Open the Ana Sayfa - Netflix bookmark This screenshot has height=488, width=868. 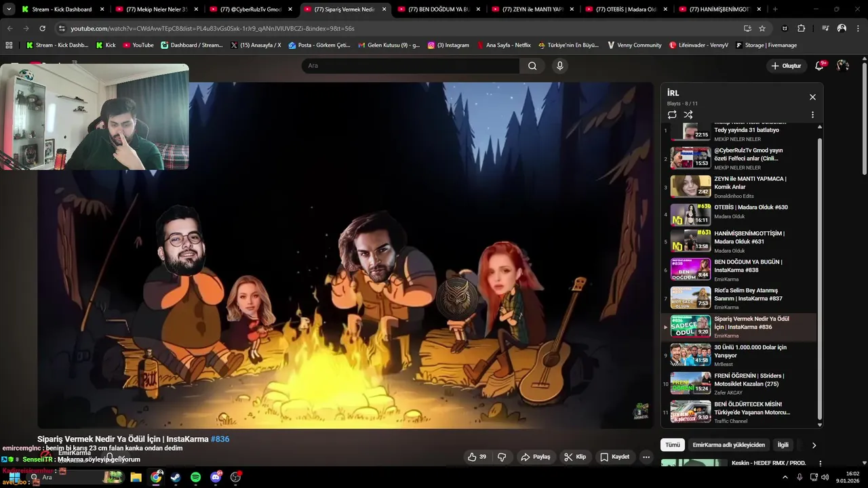[x=504, y=45]
